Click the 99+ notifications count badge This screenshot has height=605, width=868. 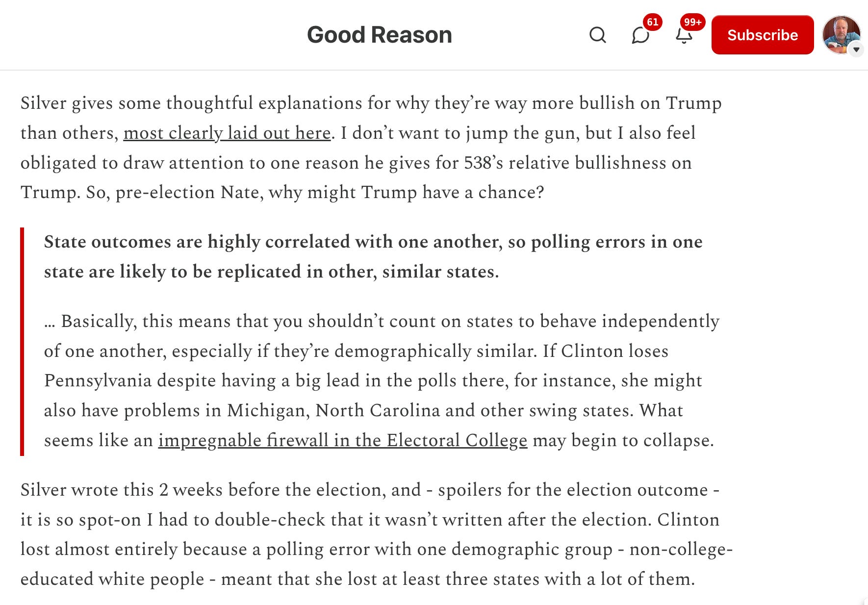point(692,22)
